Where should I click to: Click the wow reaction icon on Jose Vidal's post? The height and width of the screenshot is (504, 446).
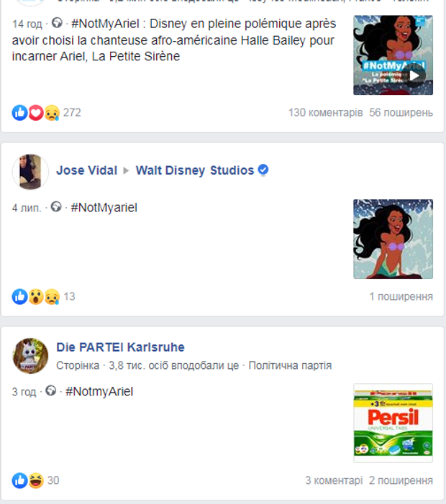[x=36, y=297]
